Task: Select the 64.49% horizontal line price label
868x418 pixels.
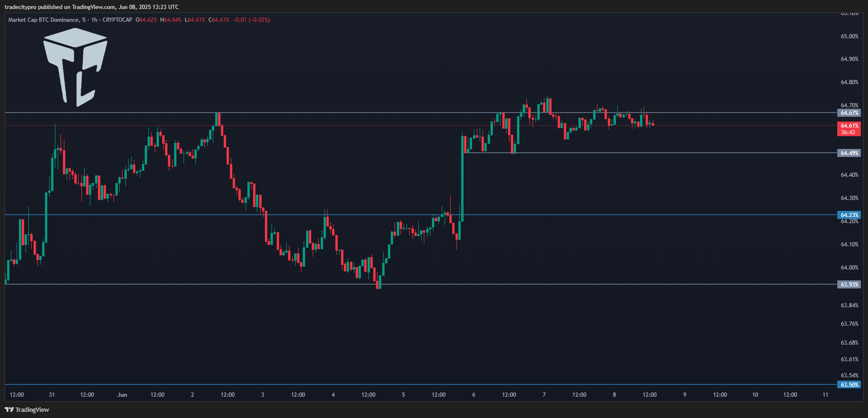Action: (x=849, y=153)
